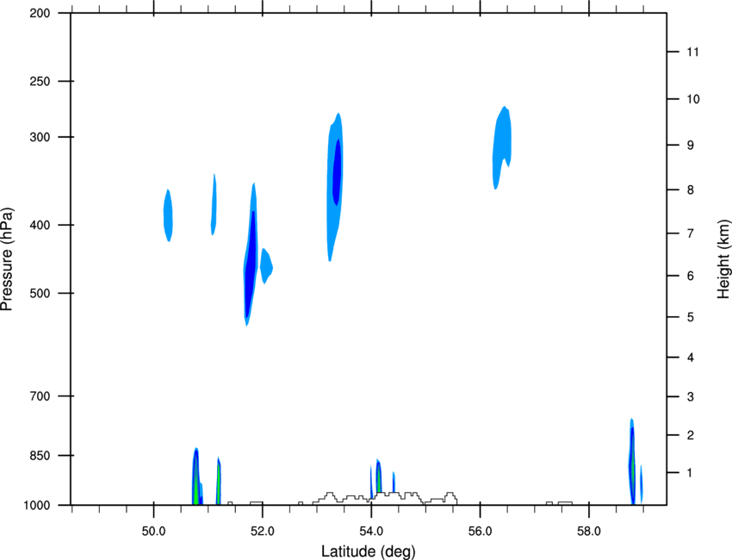Click the 50.0 latitude tick label
The image size is (732, 560).
tap(153, 532)
